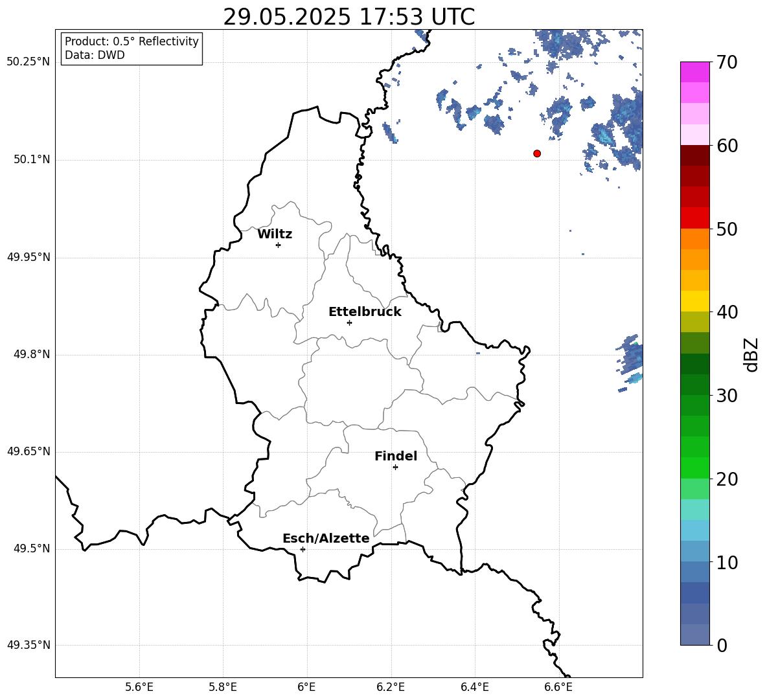The image size is (767, 700).
Task: Click the 6.2°E longitude label
Action: click(391, 688)
